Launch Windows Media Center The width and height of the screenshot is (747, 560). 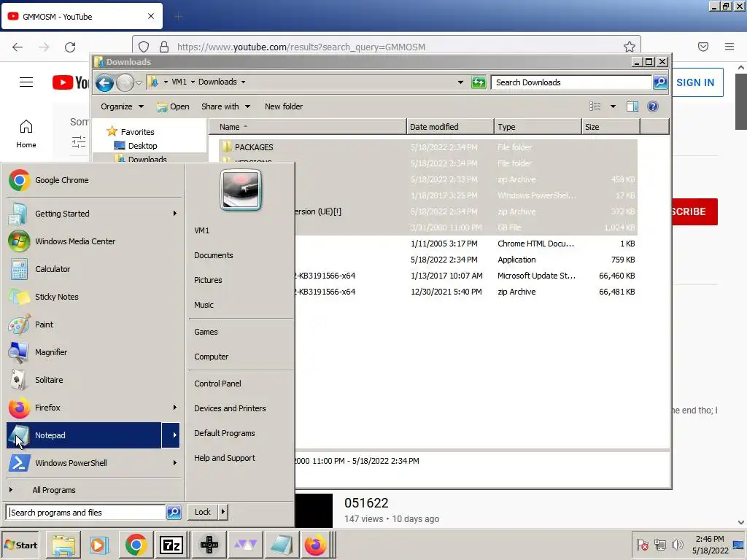pyautogui.click(x=94, y=241)
